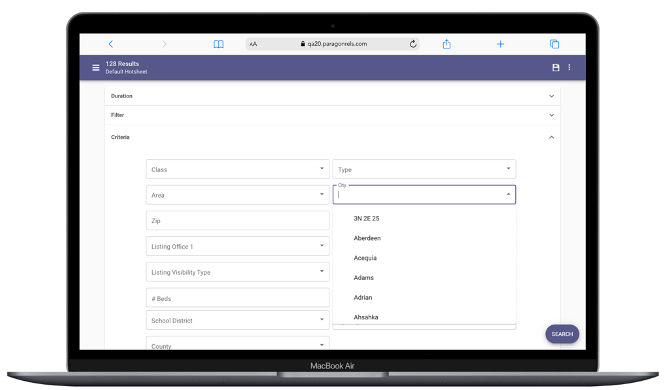Open the hamburger navigation menu
Image resolution: width=666 pixels, height=390 pixels.
(96, 68)
